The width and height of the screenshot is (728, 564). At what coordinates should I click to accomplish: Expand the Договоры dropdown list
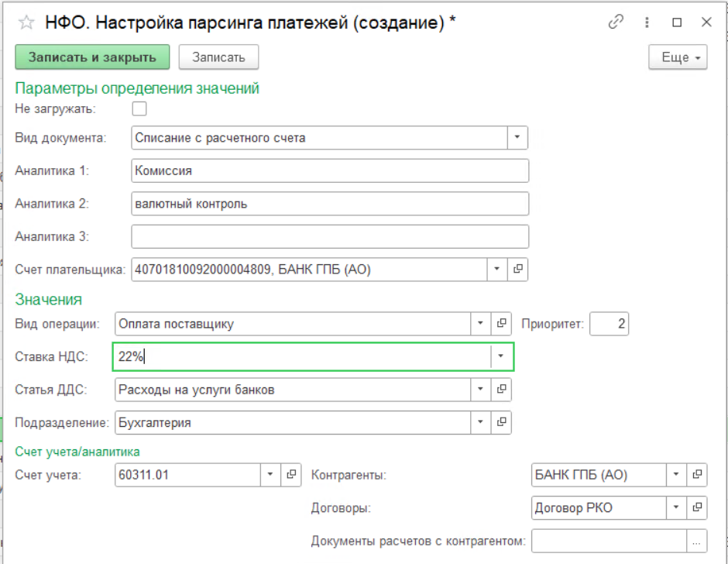tap(676, 508)
